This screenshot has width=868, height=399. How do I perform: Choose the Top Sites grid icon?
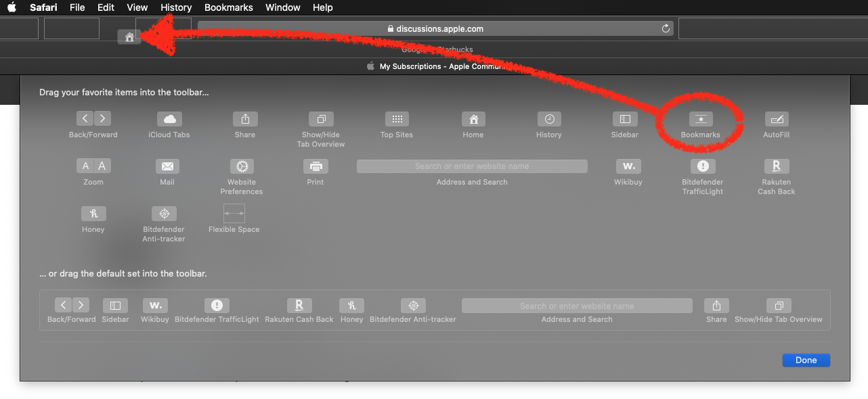(397, 119)
